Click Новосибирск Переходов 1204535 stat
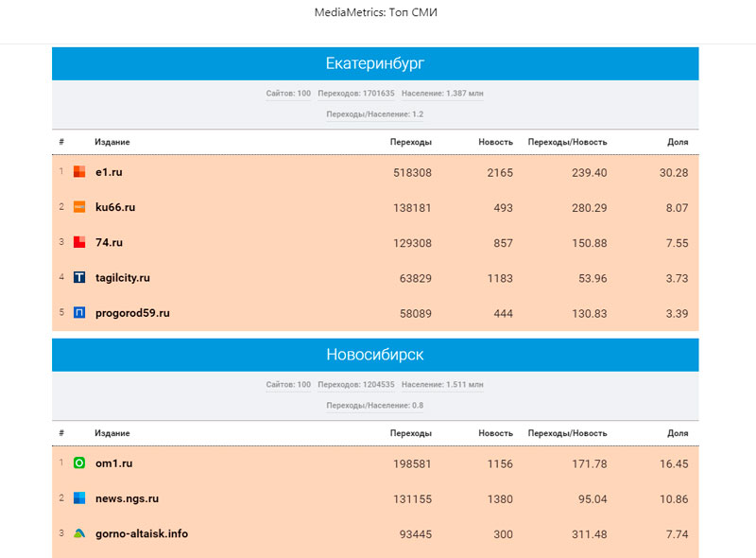 tap(356, 385)
